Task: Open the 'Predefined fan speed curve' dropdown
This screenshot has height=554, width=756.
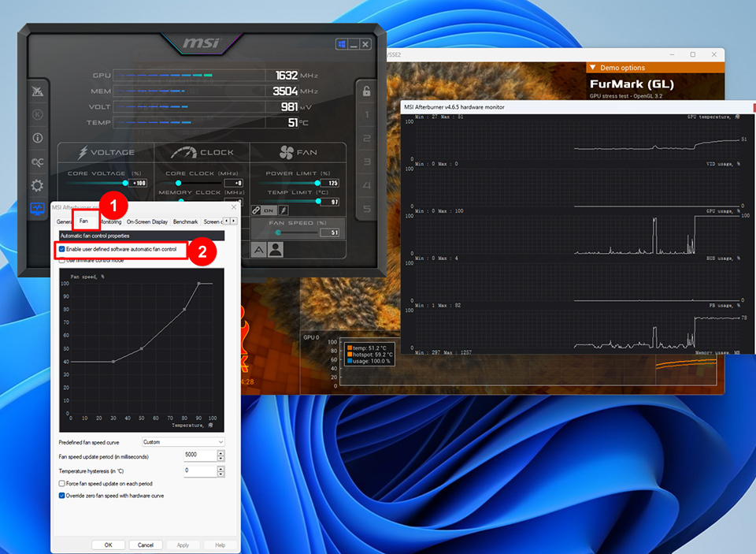Action: pos(183,442)
